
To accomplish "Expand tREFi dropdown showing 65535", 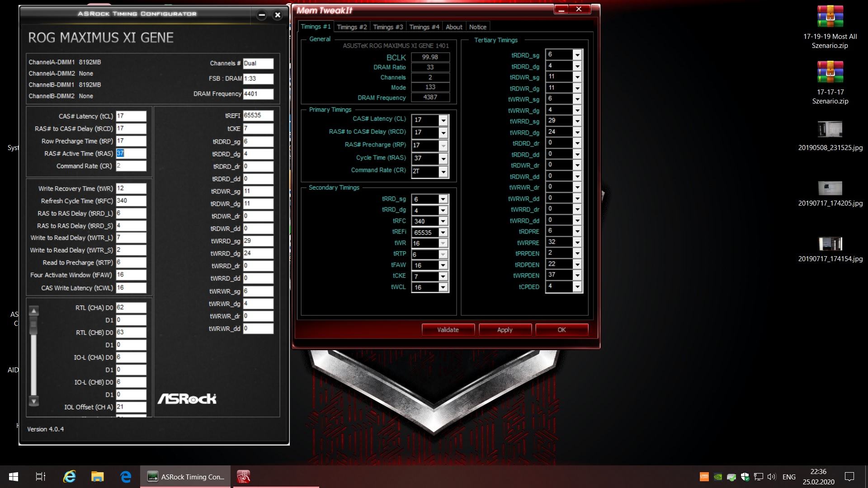I will pyautogui.click(x=443, y=233).
